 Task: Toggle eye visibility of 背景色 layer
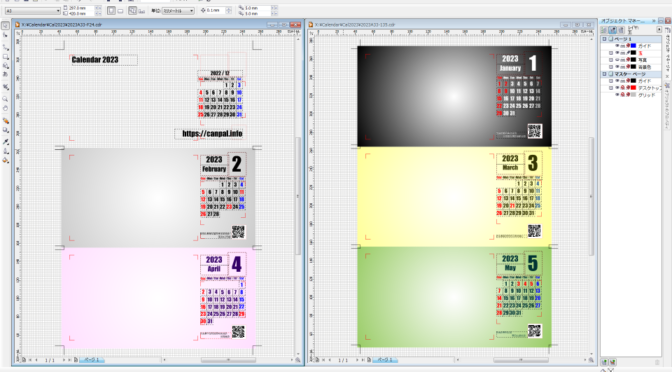617,67
